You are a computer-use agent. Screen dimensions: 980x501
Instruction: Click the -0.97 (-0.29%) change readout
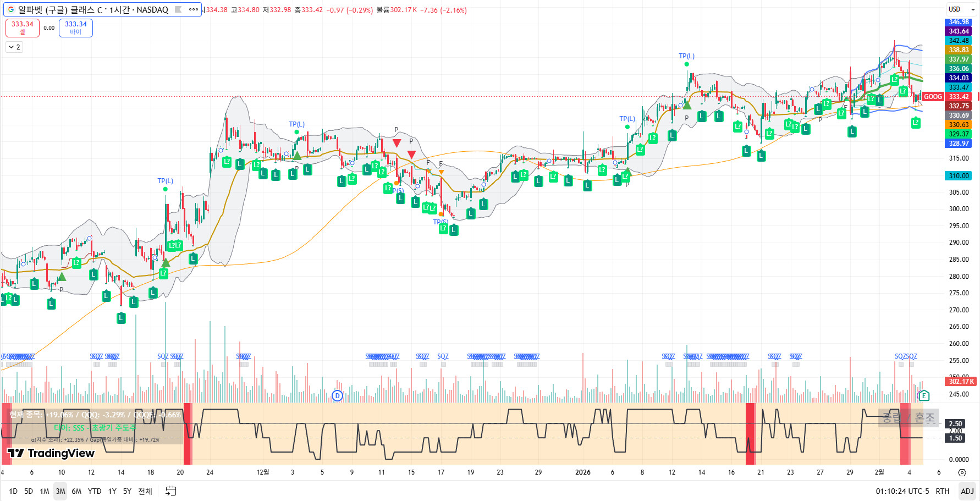click(350, 10)
